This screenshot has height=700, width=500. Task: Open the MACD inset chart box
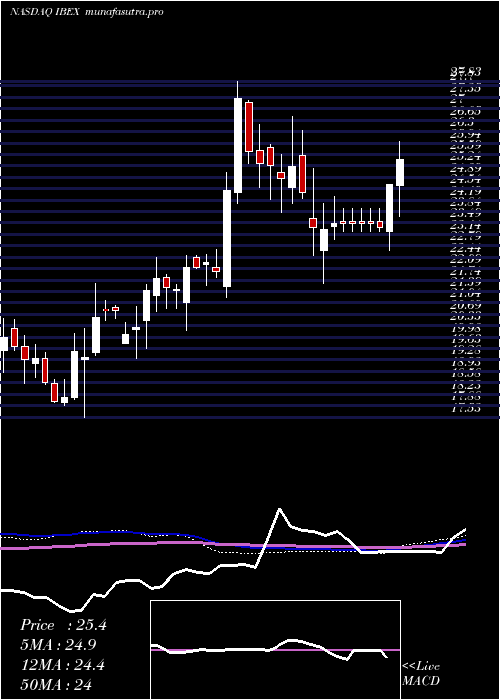(275, 650)
